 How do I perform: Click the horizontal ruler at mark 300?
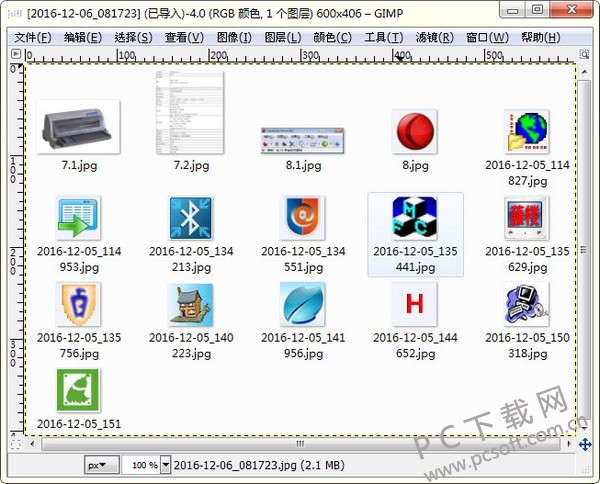pyautogui.click(x=302, y=56)
